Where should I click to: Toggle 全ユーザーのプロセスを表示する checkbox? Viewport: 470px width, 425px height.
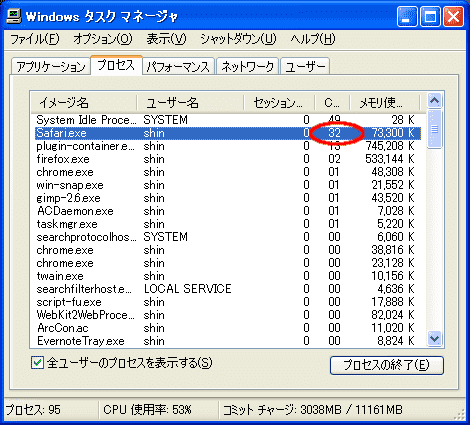38,363
